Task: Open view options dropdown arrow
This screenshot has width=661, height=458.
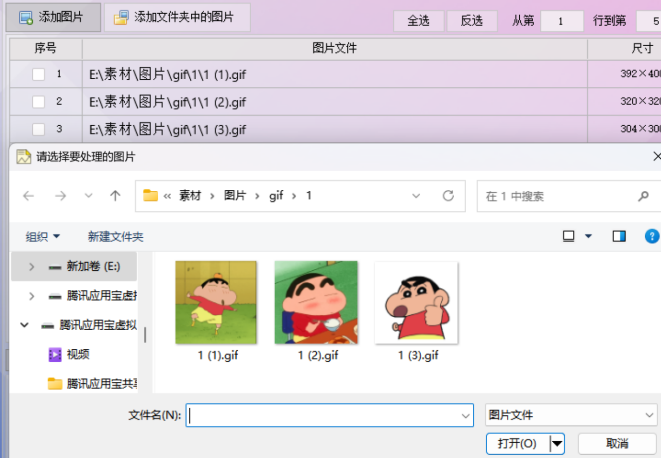Action: pos(588,236)
